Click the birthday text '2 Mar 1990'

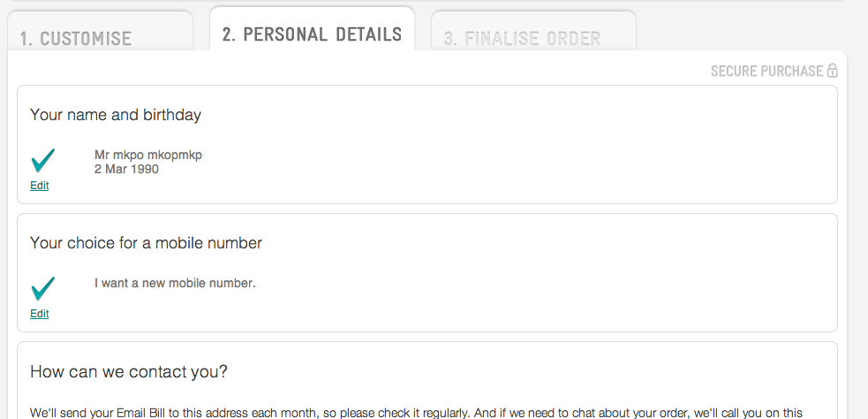point(126,169)
